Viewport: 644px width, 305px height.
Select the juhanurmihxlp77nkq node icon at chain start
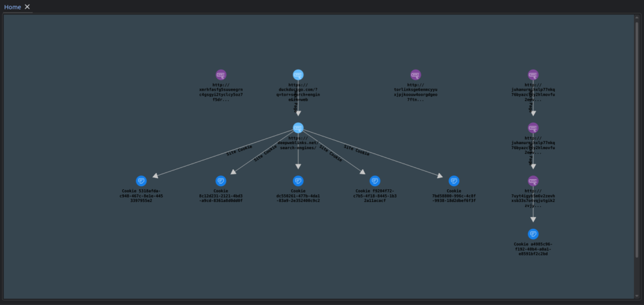(x=533, y=75)
